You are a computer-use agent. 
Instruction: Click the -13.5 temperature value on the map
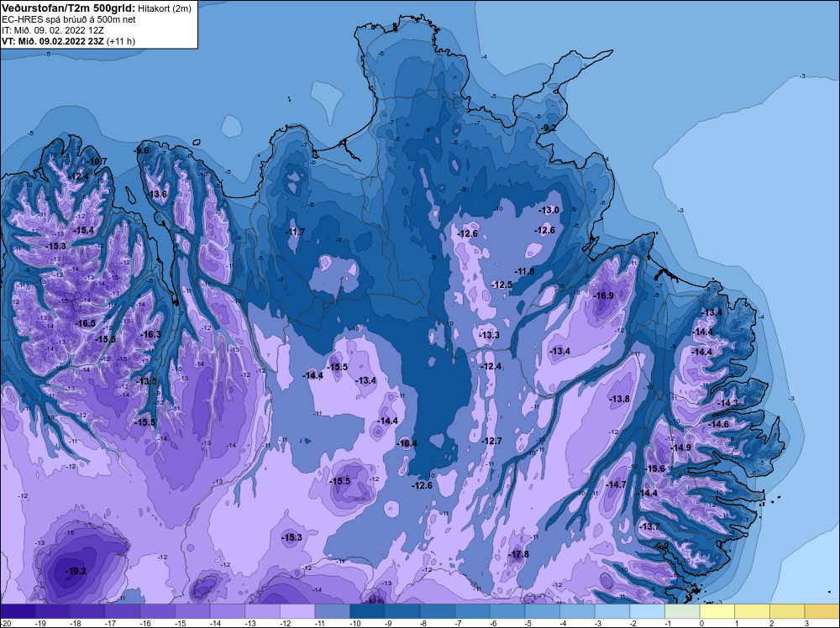(x=147, y=381)
